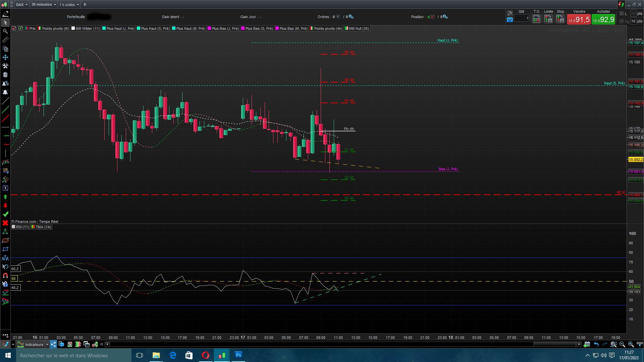Click the blue share chart icon
The height and width of the screenshot is (362, 644).
[54, 344]
